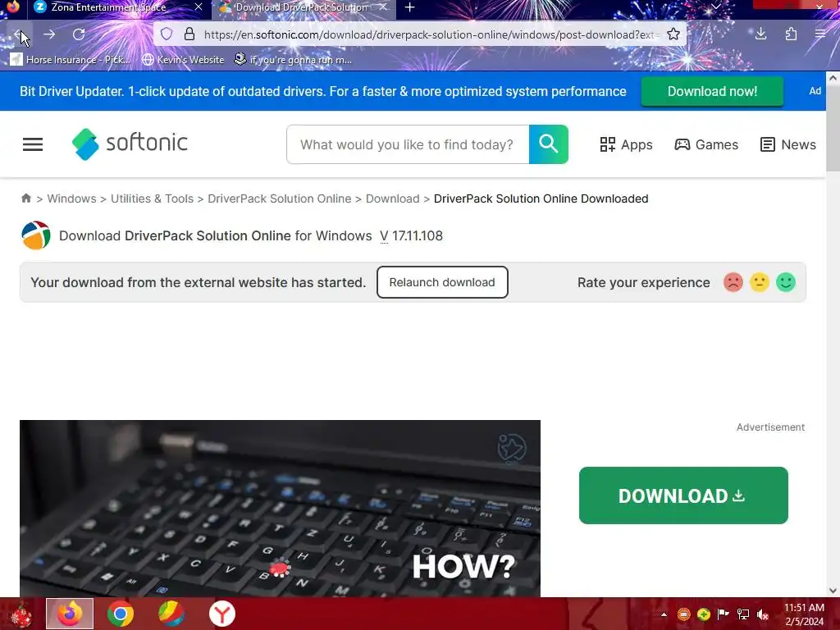840x630 pixels.
Task: Go back using the browser back arrow
Action: click(x=20, y=34)
